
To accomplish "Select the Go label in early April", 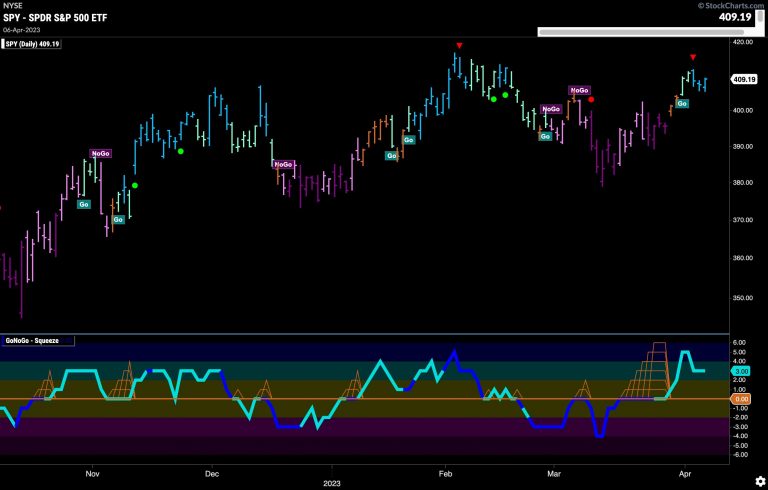I will coord(682,104).
